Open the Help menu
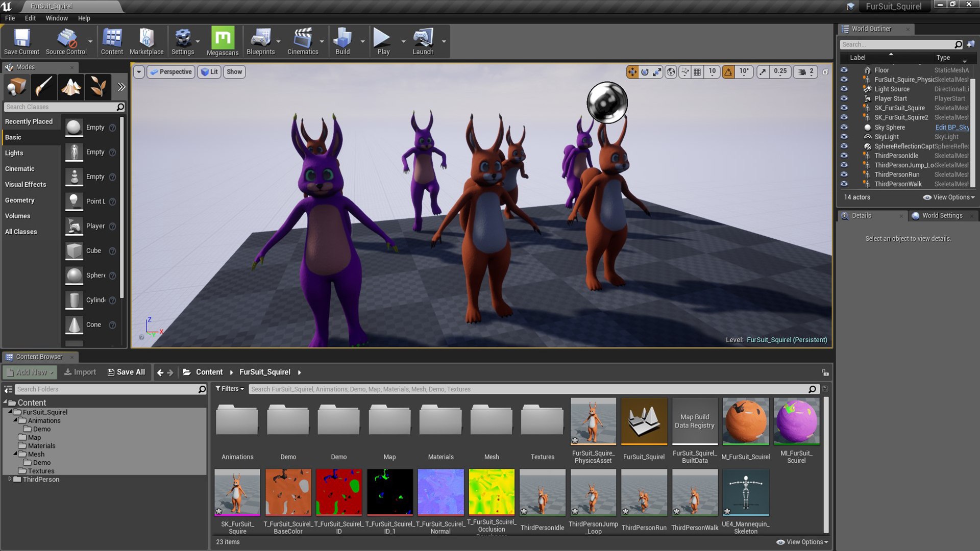Viewport: 980px width, 551px height. (84, 18)
